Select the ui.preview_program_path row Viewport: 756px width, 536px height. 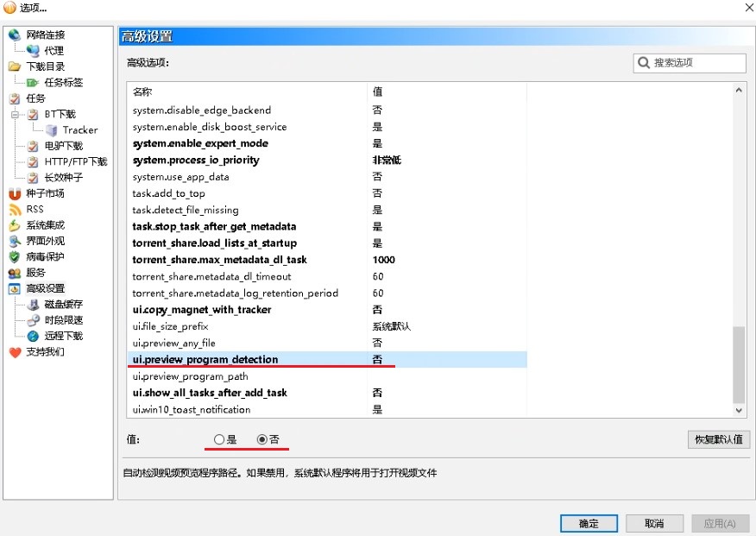191,376
